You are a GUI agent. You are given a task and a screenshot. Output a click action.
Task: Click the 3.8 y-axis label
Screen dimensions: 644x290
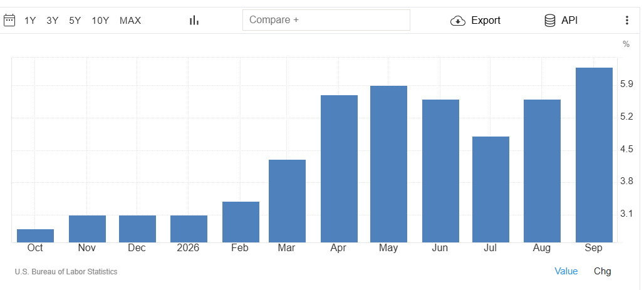626,181
